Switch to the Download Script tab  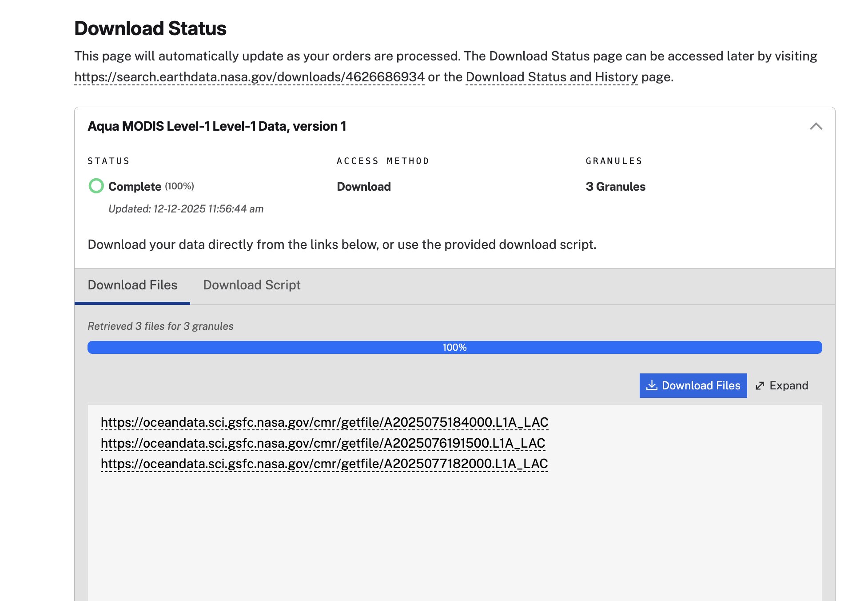point(251,285)
